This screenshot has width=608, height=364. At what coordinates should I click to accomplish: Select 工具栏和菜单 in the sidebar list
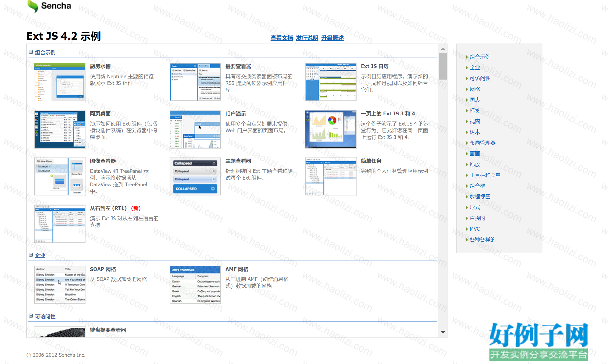point(485,175)
